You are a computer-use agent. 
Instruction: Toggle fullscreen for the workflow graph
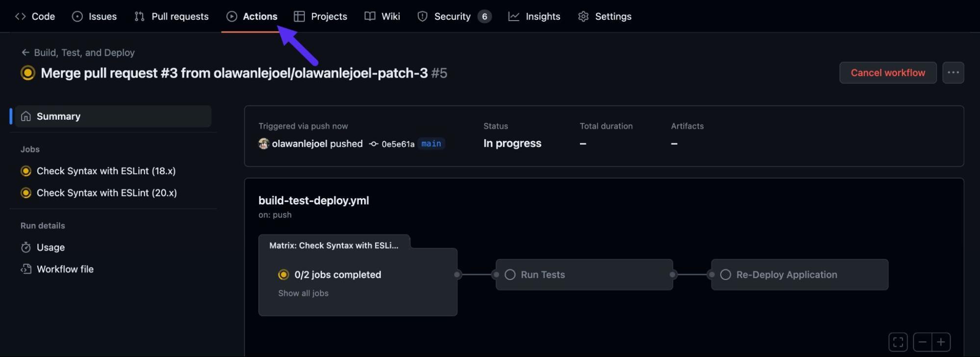point(898,342)
